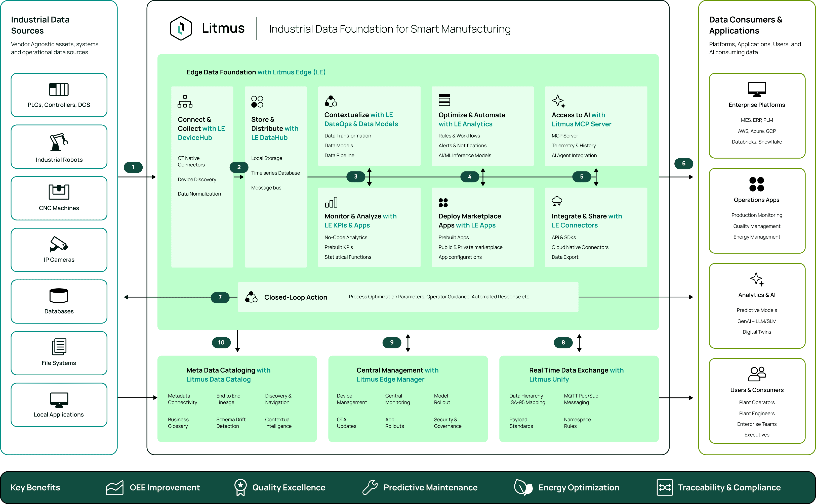816x504 pixels.
Task: Click OTA Updates text
Action: (x=346, y=423)
